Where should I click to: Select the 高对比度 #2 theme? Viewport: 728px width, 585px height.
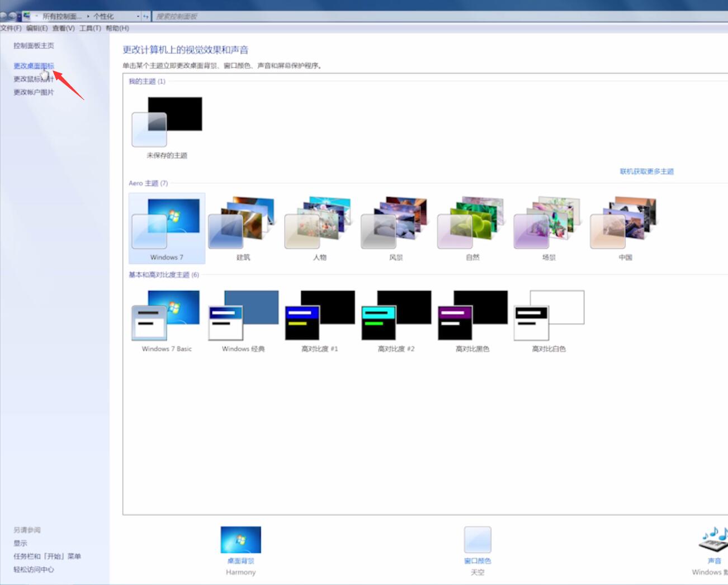pos(396,321)
